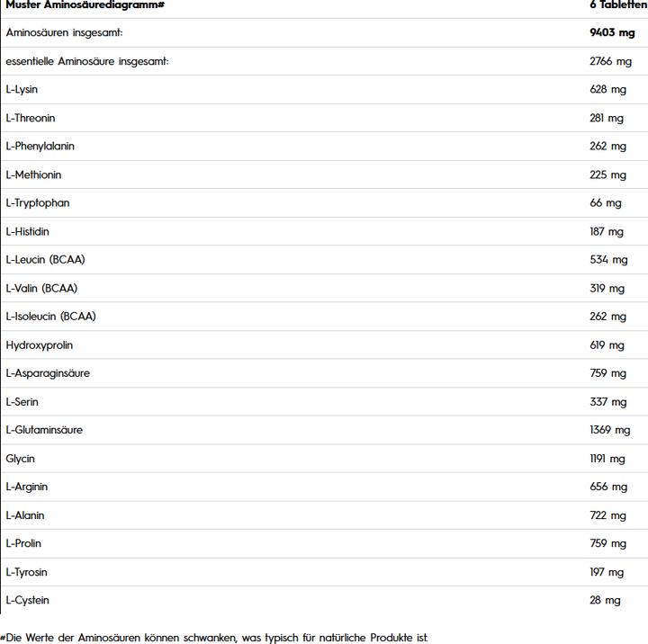Select the Glycin row label
648x644 pixels.
[20, 458]
